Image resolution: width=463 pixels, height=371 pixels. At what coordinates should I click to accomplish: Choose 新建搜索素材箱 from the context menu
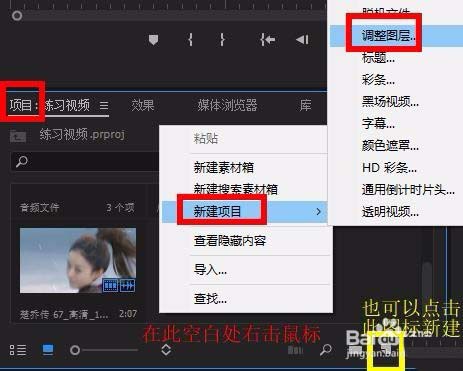click(236, 189)
